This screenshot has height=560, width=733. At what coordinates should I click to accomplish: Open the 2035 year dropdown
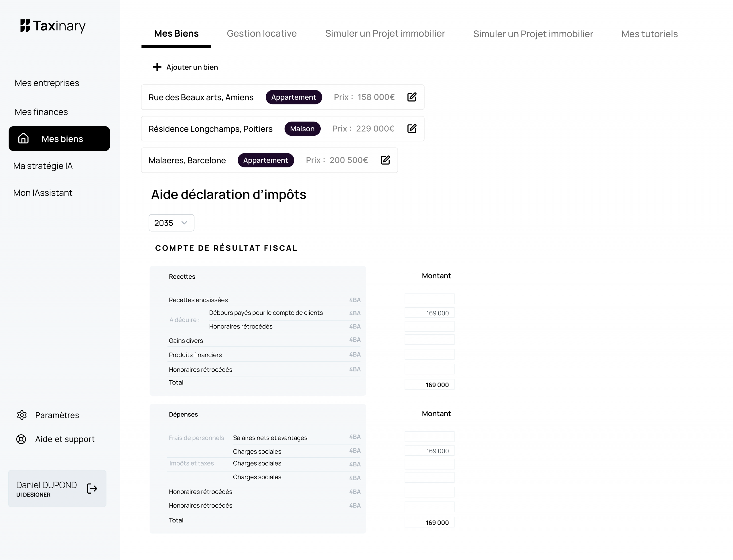pos(172,223)
